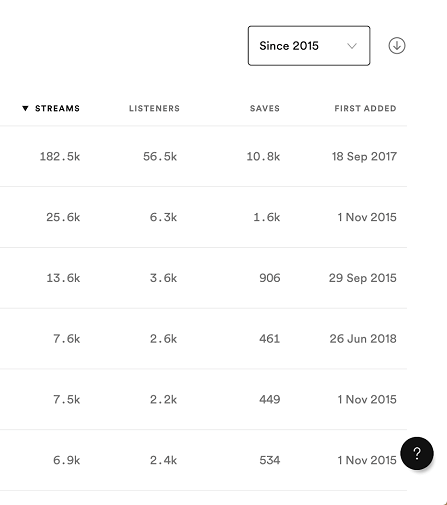The height and width of the screenshot is (505, 447).
Task: Sort the table by Listeners column
Action: tap(154, 108)
